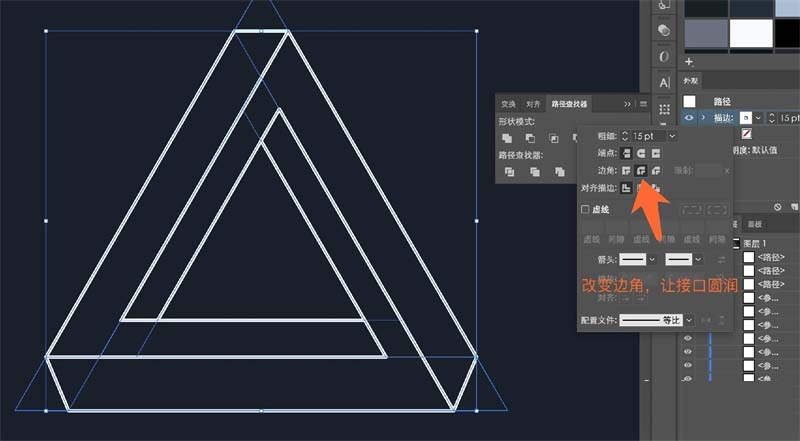
Task: Select the first <路径> layer item
Action: coord(770,257)
